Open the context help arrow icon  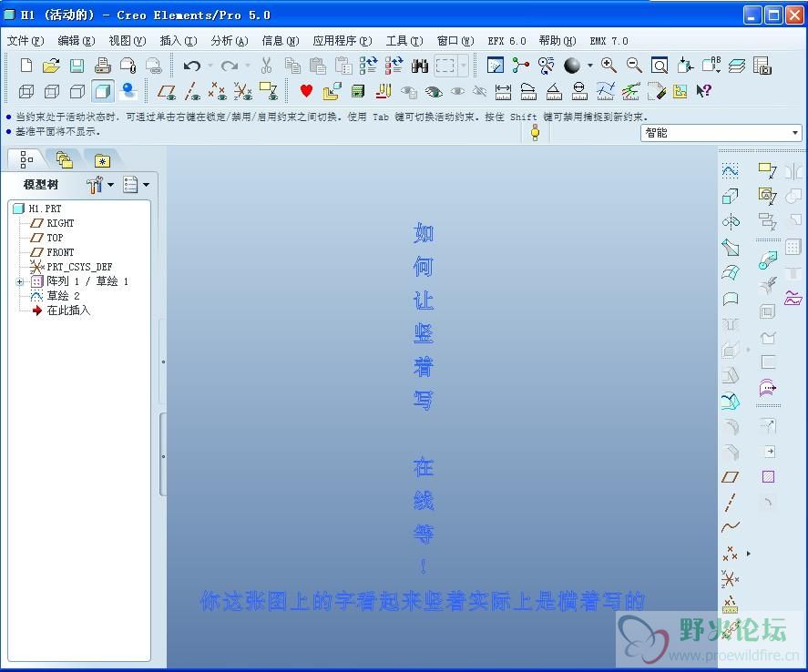[x=704, y=91]
